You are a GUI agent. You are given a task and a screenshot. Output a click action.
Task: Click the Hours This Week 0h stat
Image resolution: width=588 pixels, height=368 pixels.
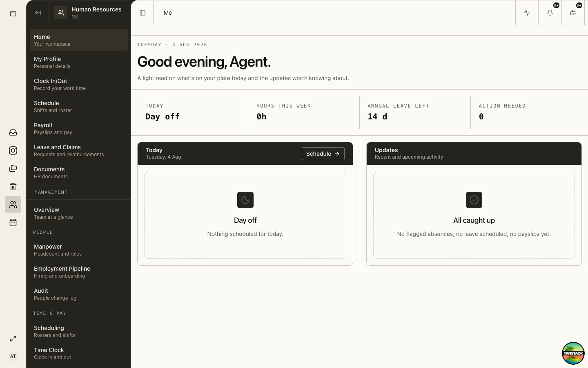pos(304,112)
